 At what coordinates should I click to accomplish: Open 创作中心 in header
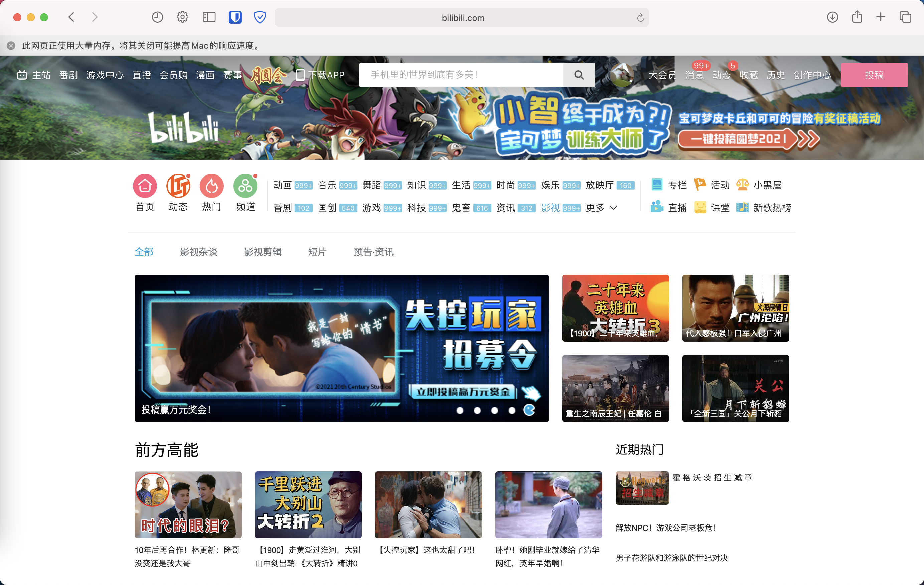point(812,75)
